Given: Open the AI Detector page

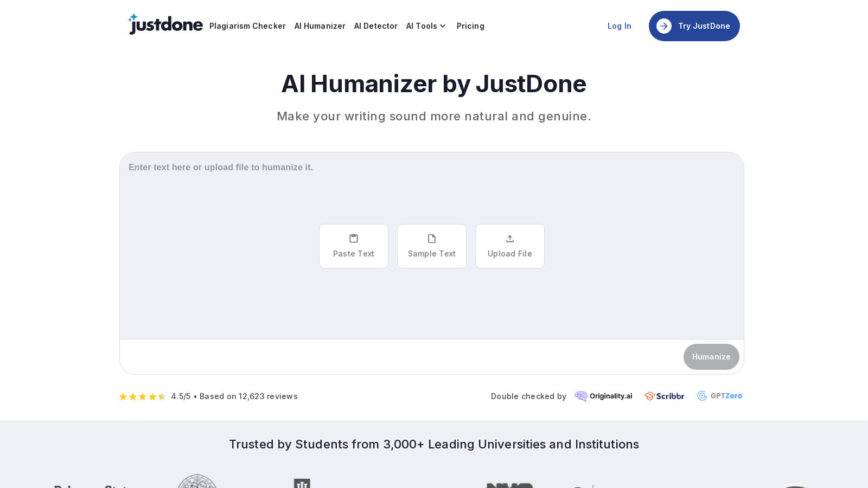Looking at the screenshot, I should (x=375, y=26).
